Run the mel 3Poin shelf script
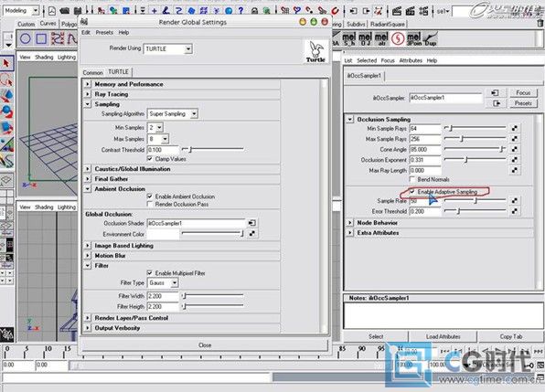The image size is (545, 392). [413, 39]
